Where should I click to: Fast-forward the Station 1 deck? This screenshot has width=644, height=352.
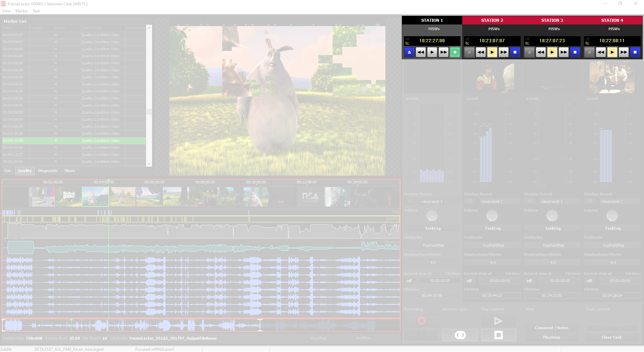[x=443, y=52]
